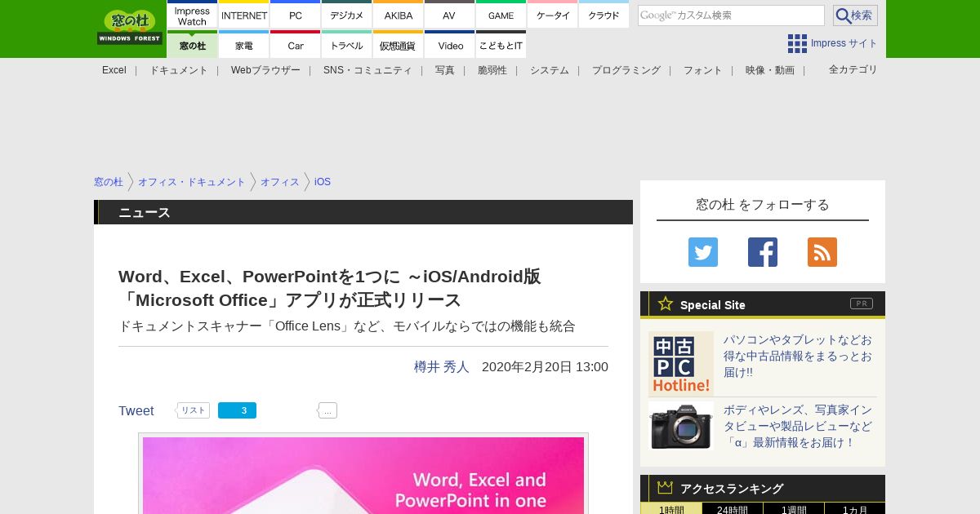
Task: Select the 窓の杜 site tab
Action: click(x=193, y=45)
